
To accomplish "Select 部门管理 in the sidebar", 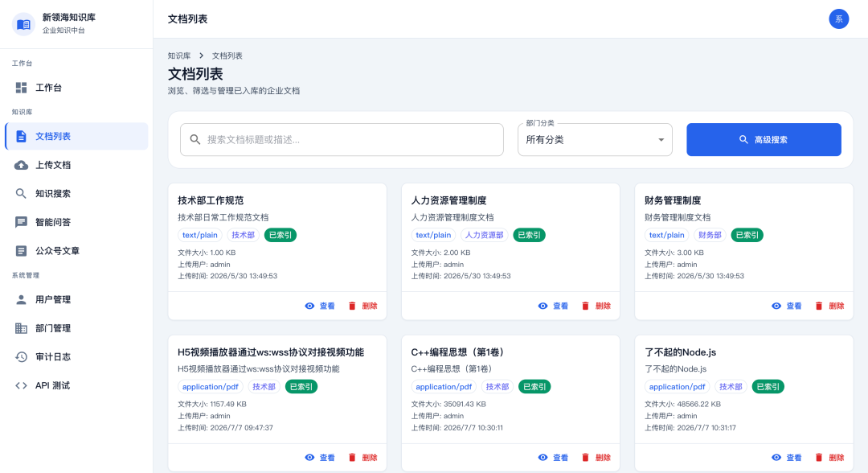I will coord(76,328).
